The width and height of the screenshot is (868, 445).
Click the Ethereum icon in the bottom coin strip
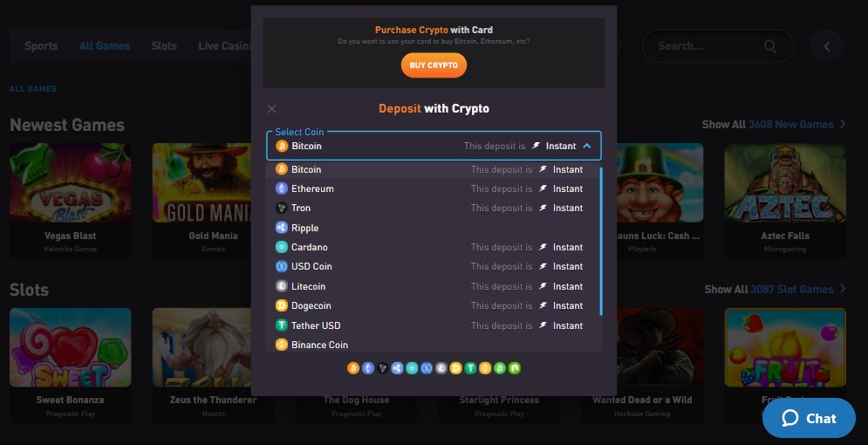coord(368,368)
